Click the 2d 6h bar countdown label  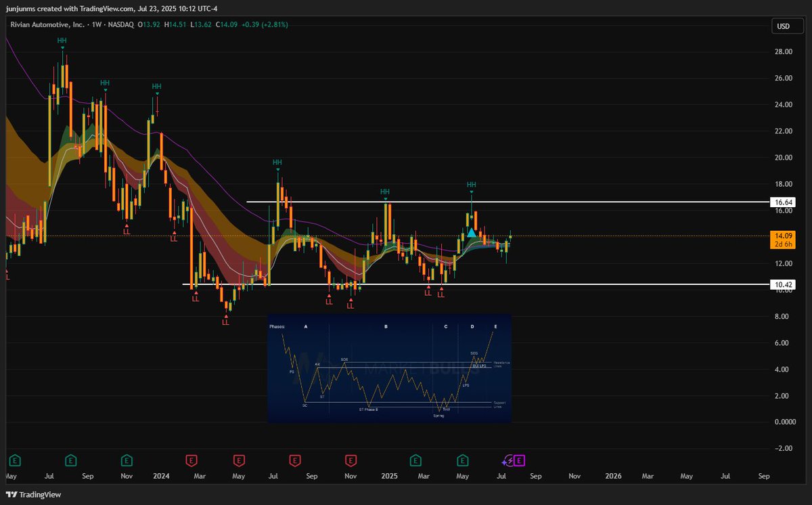click(782, 244)
